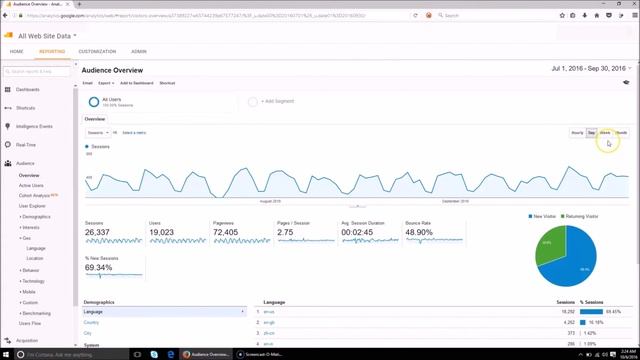Open the date range picker dropdown
The width and height of the screenshot is (640, 360).
coord(591,69)
